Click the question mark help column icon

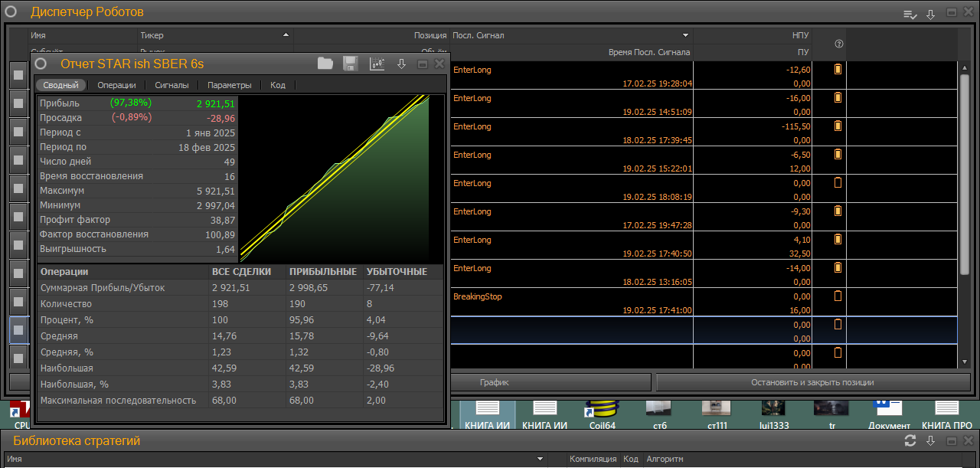coord(838,45)
